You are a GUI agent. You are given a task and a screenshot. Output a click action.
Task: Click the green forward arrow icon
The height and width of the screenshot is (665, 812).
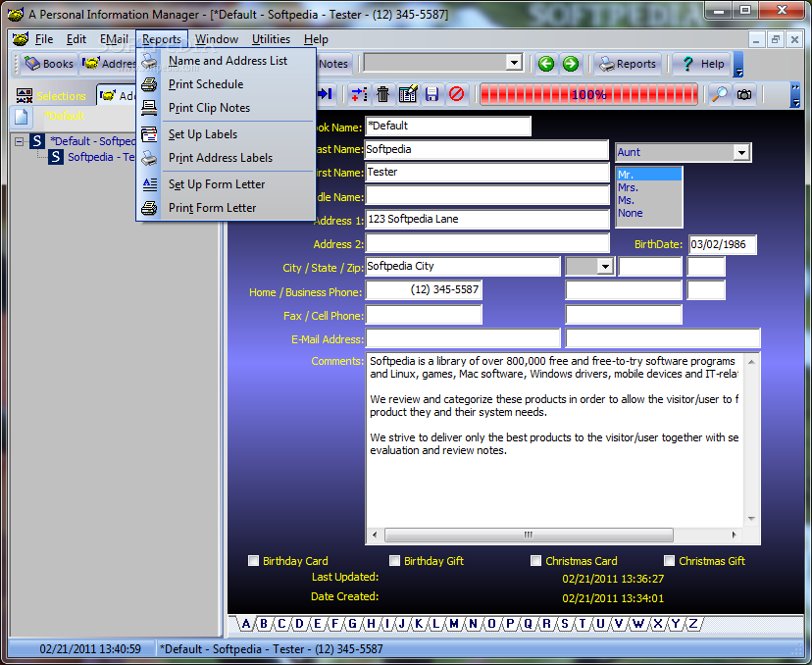click(x=571, y=64)
